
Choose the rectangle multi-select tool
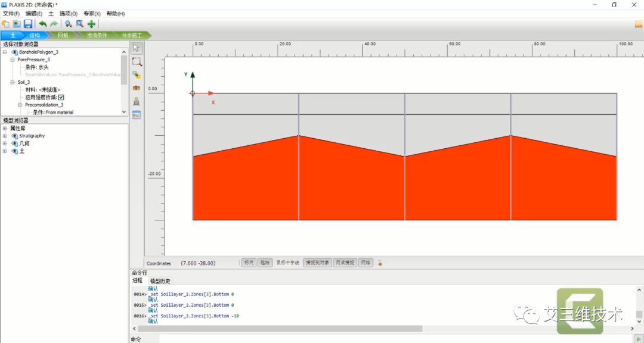[137, 61]
